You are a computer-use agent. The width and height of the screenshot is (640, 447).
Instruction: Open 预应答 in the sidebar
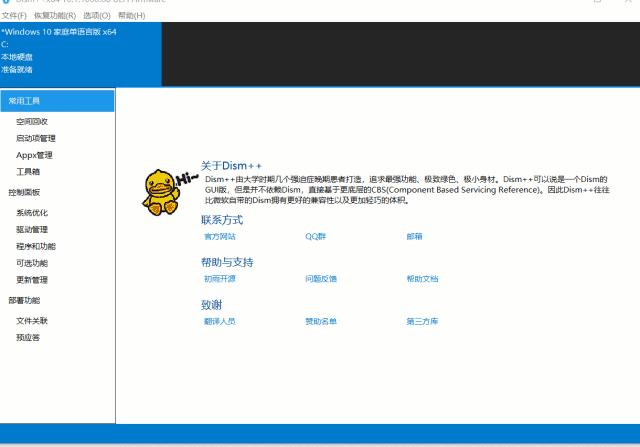point(28,337)
